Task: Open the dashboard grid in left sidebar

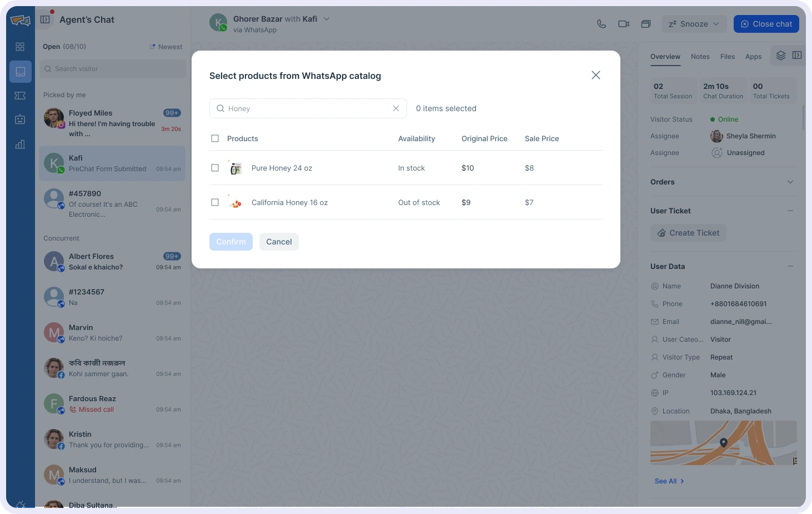Action: [20, 47]
